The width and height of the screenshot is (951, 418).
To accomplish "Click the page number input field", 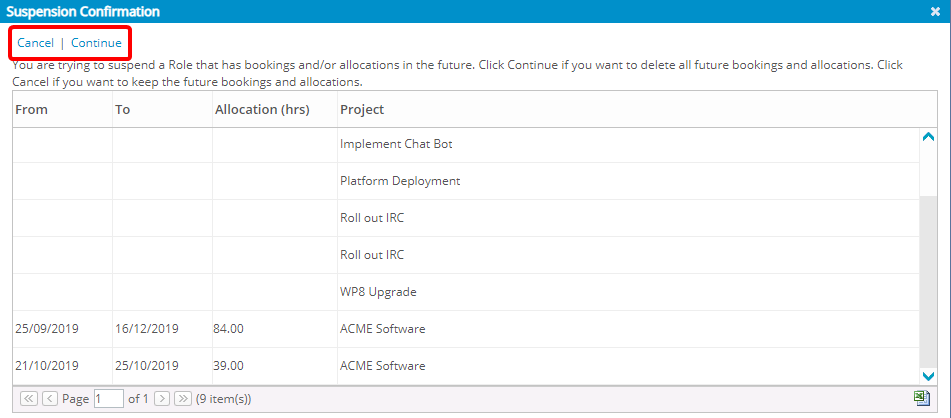I will point(109,399).
